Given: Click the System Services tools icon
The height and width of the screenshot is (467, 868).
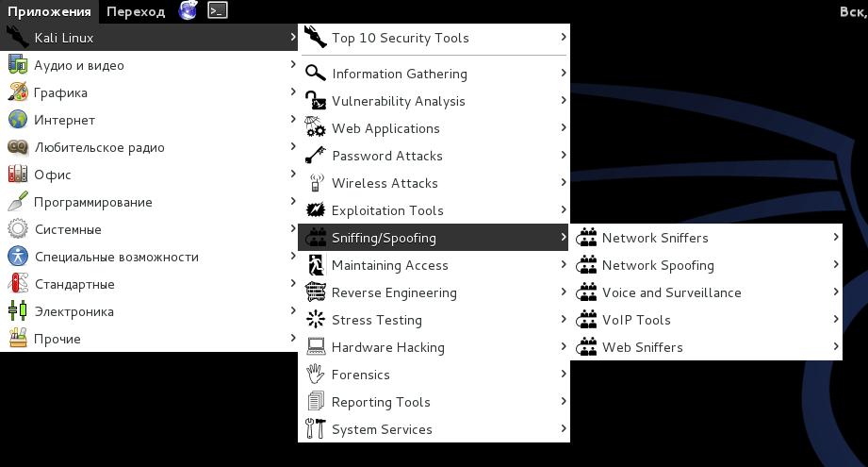Looking at the screenshot, I should click(x=316, y=429).
